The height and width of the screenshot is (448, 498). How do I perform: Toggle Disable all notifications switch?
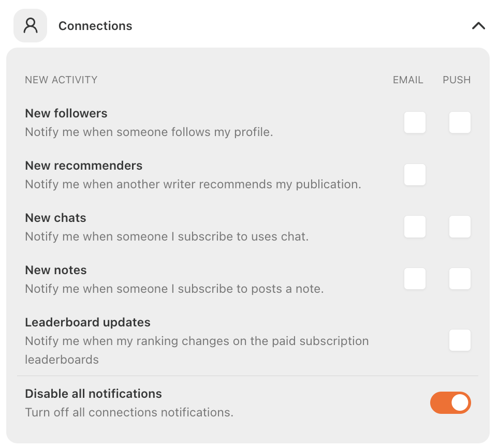[x=450, y=402]
